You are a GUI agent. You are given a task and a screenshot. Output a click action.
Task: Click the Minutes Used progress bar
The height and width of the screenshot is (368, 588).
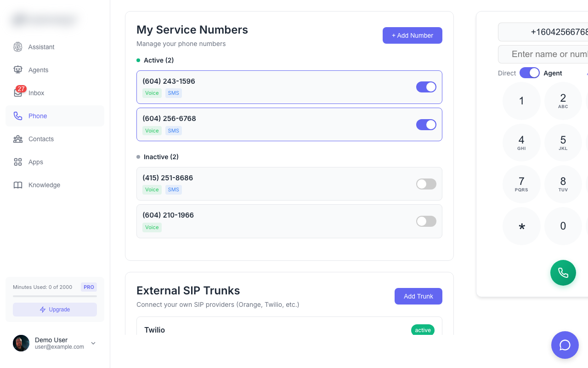coord(55,297)
